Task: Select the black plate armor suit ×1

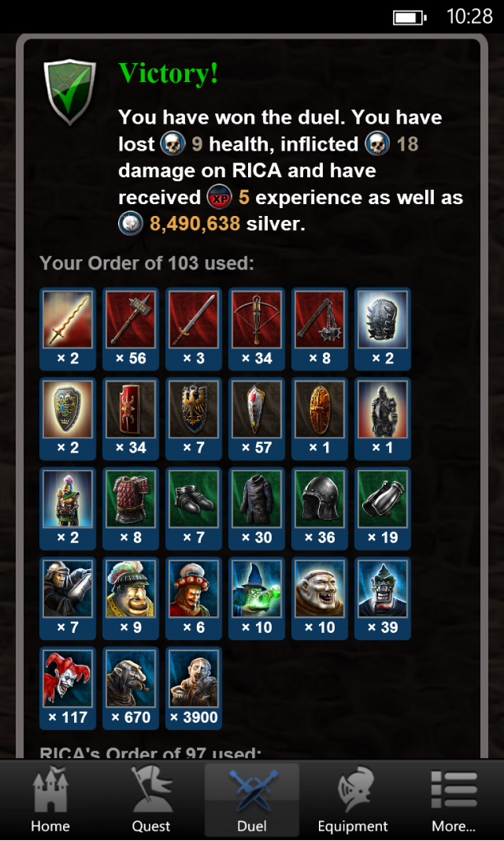Action: 383,419
